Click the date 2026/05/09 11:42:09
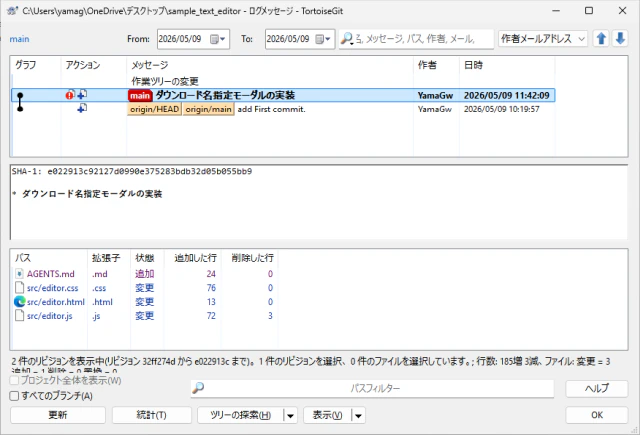The width and height of the screenshot is (640, 435). 507,95
